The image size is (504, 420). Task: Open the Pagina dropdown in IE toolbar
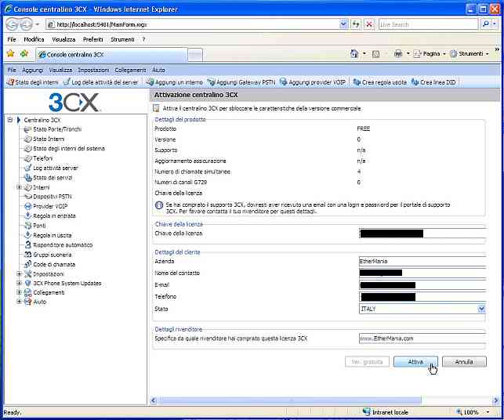coord(444,54)
